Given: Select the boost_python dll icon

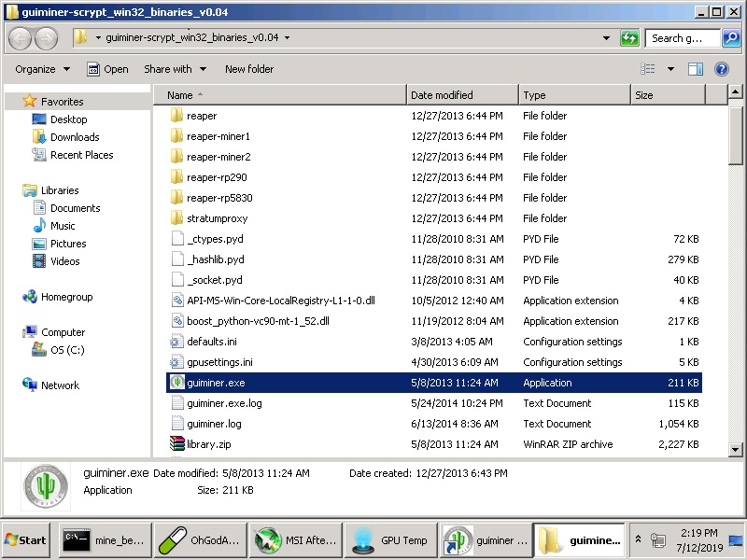Looking at the screenshot, I should pyautogui.click(x=177, y=320).
